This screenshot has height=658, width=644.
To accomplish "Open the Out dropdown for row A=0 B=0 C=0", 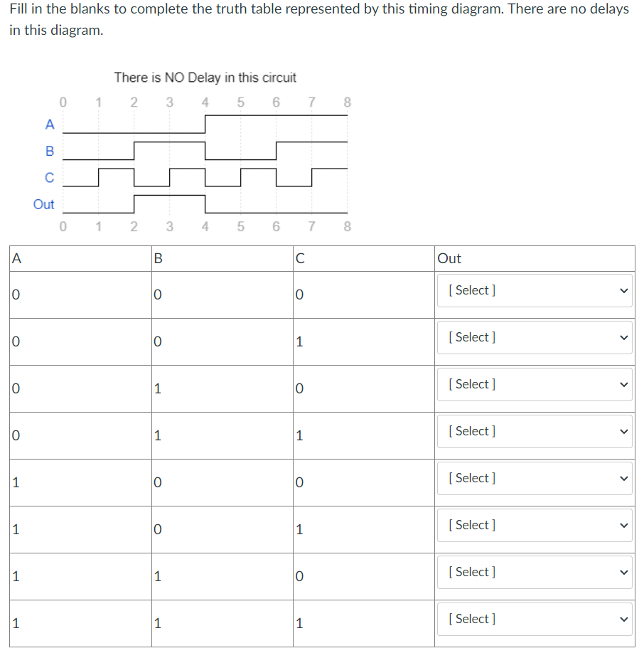I will (535, 290).
